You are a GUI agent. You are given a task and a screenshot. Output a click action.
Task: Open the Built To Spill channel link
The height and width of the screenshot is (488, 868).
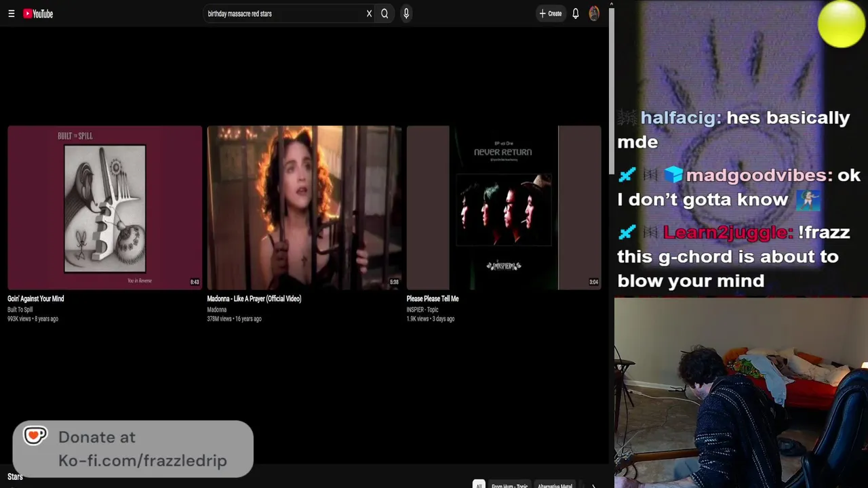pyautogui.click(x=20, y=310)
